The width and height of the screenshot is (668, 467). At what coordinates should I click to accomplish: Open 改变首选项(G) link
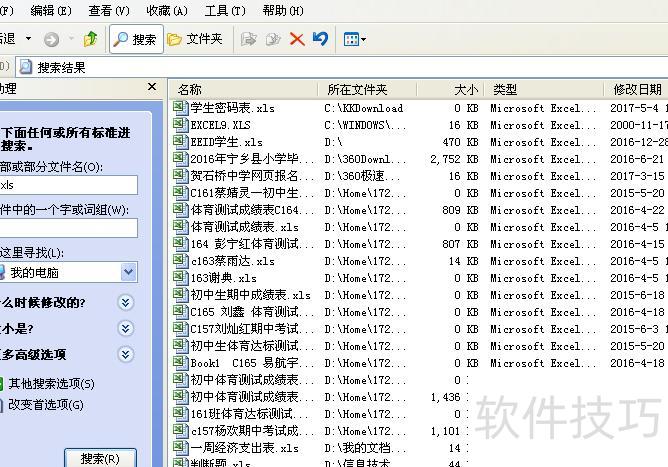coord(46,405)
